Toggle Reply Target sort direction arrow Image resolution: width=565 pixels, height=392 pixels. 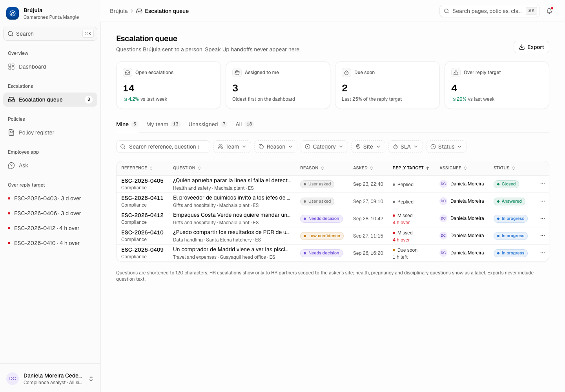click(428, 168)
